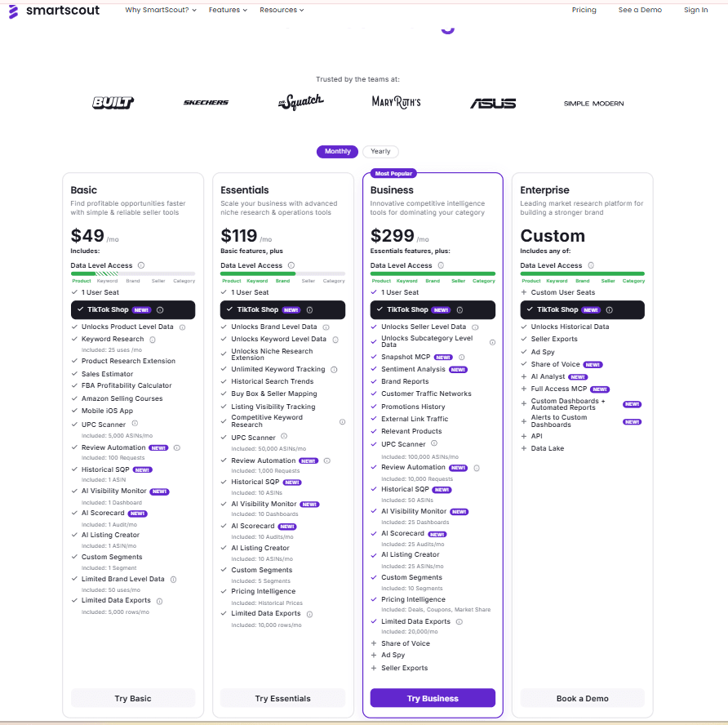
Task: Click 'Customer Traffic Networks' feature text
Action: tap(426, 394)
